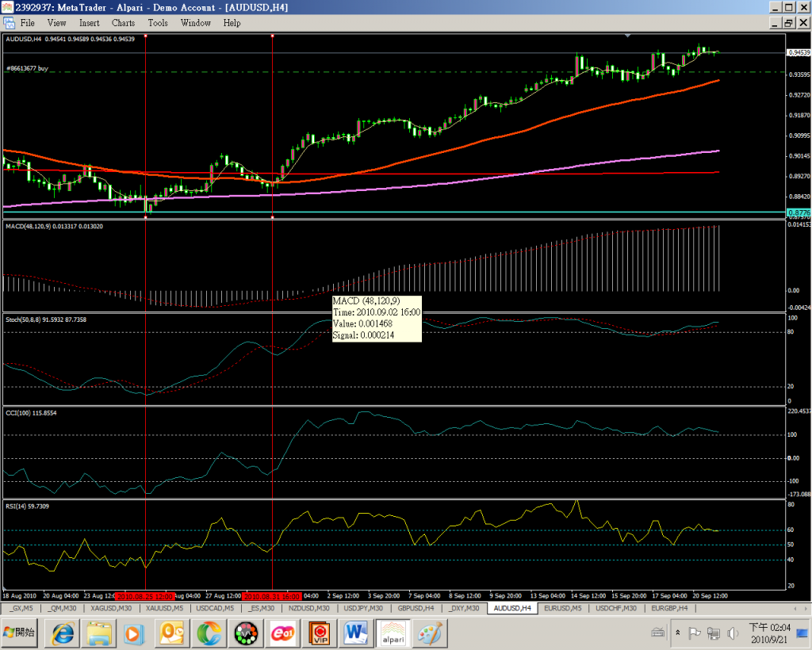
Task: Close the inner AUDUSD chart window
Action: 803,23
